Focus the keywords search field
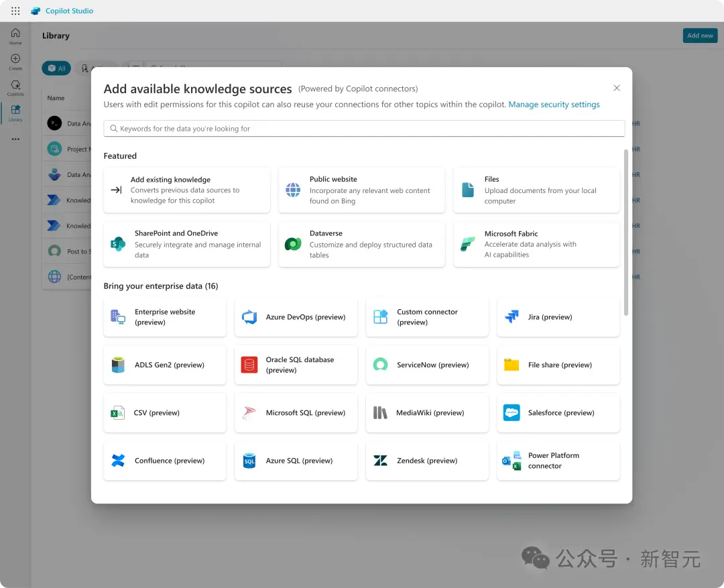Image resolution: width=724 pixels, height=588 pixels. click(x=364, y=129)
